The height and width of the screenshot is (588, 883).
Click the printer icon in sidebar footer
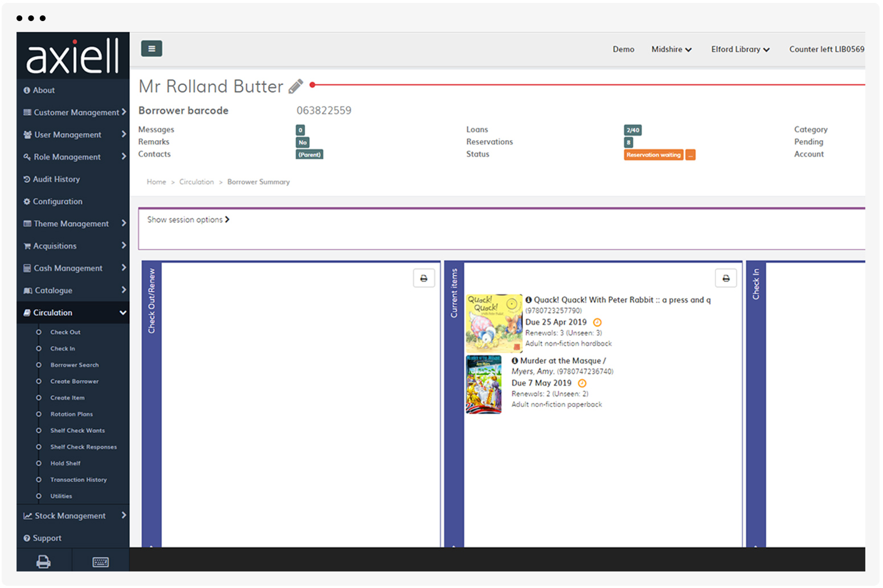(x=44, y=562)
